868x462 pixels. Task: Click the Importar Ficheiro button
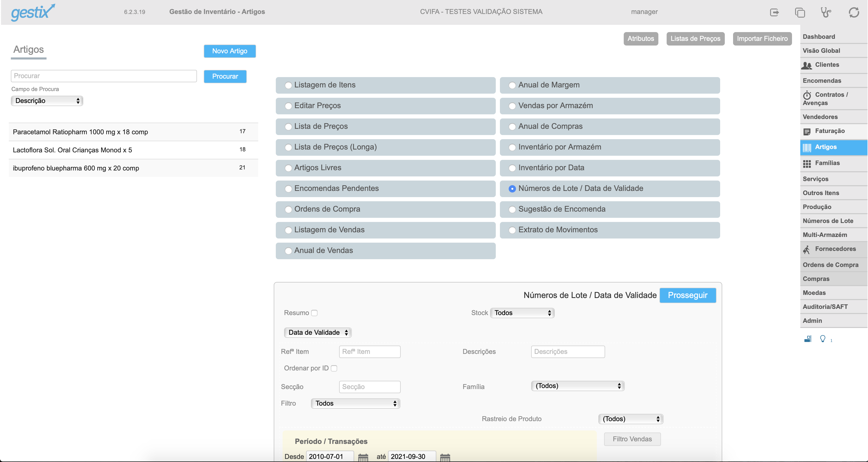[762, 39]
